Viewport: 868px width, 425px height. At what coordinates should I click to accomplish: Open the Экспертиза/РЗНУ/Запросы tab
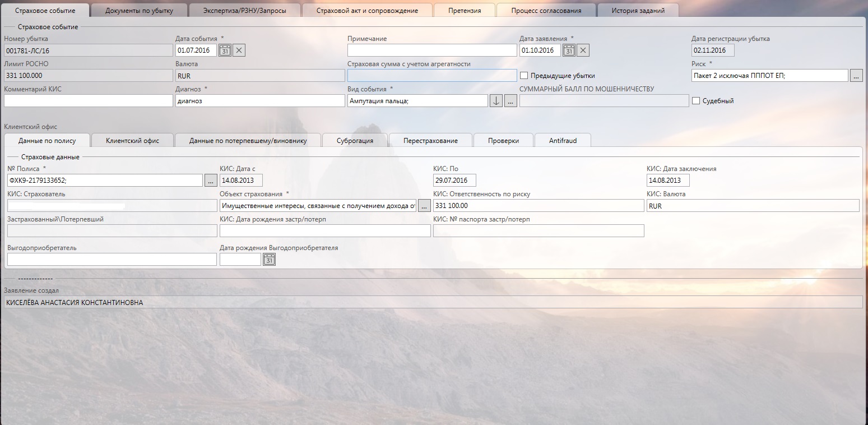point(244,11)
